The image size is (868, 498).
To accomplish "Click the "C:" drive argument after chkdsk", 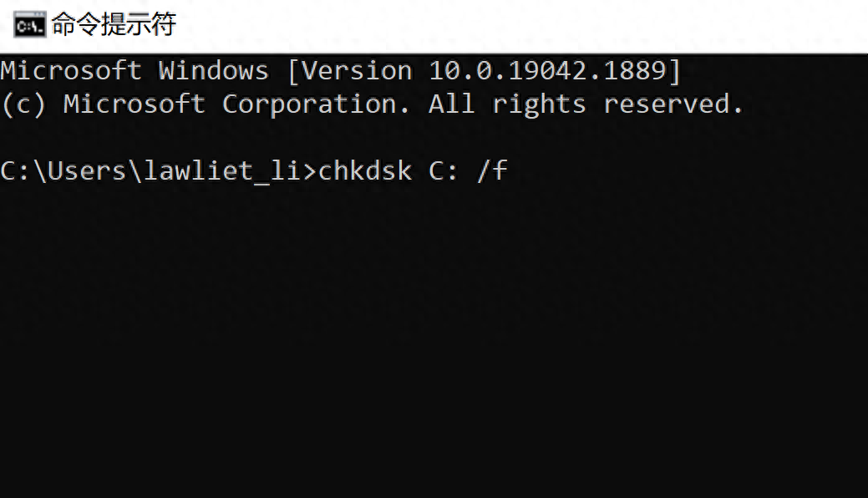I will [444, 172].
